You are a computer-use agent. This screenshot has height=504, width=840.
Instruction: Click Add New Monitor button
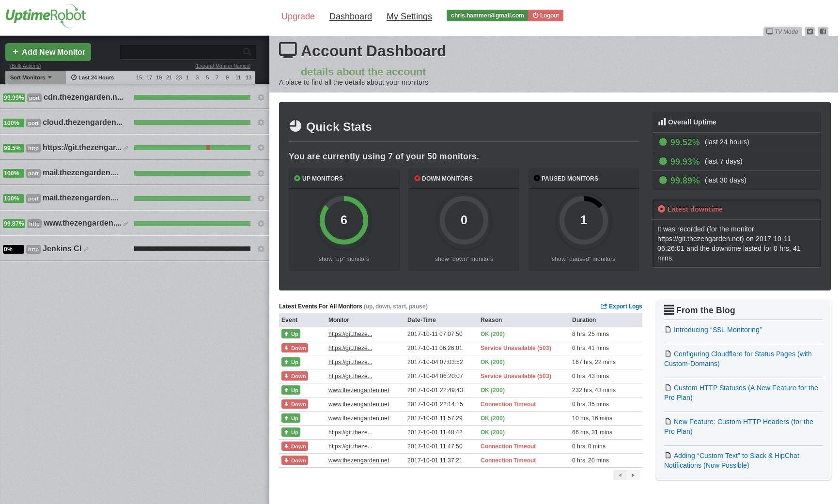click(48, 52)
